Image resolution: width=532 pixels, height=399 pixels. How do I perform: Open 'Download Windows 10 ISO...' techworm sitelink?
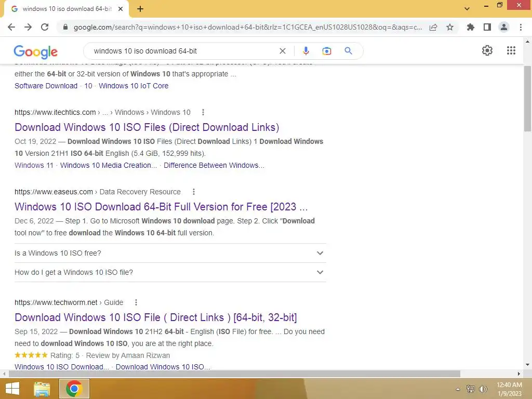[163, 367]
